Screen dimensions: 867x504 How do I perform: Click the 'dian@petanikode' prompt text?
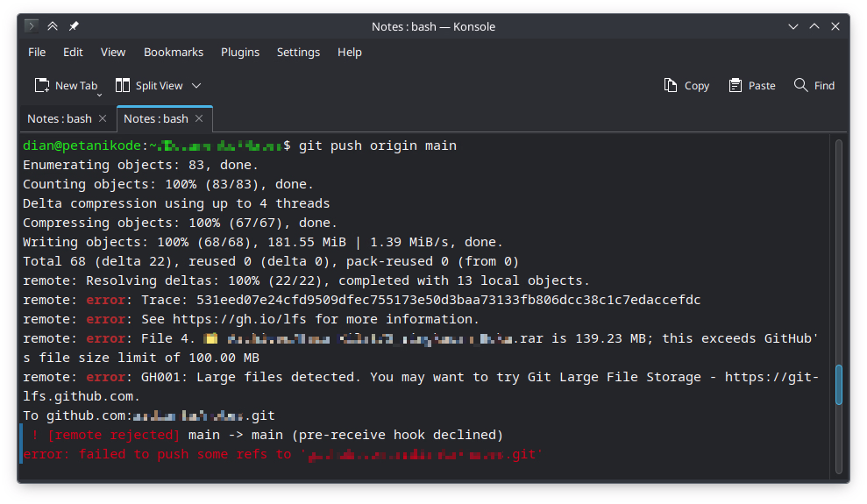82,146
